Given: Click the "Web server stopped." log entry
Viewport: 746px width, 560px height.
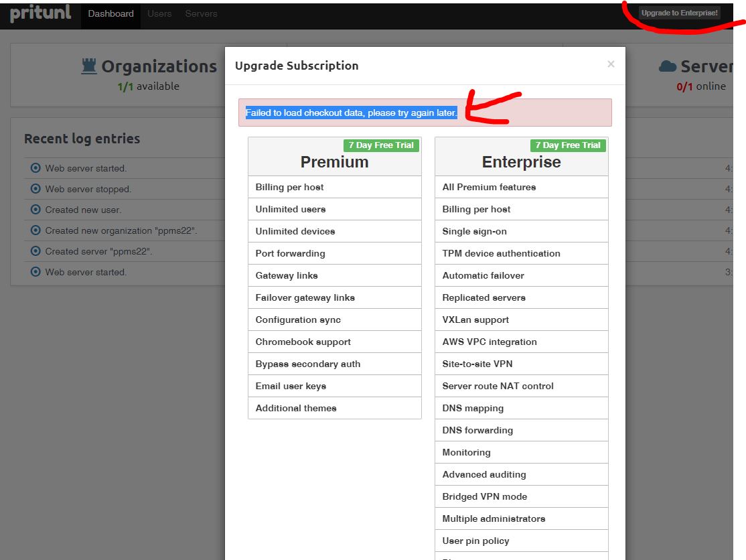Looking at the screenshot, I should (x=88, y=190).
